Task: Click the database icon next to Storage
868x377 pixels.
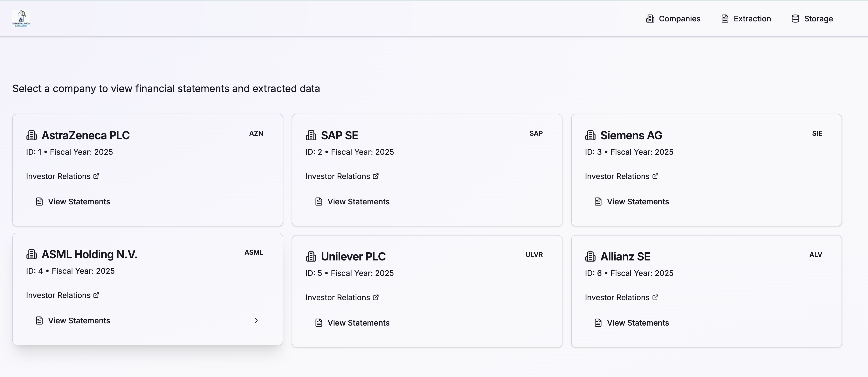Action: (795, 19)
